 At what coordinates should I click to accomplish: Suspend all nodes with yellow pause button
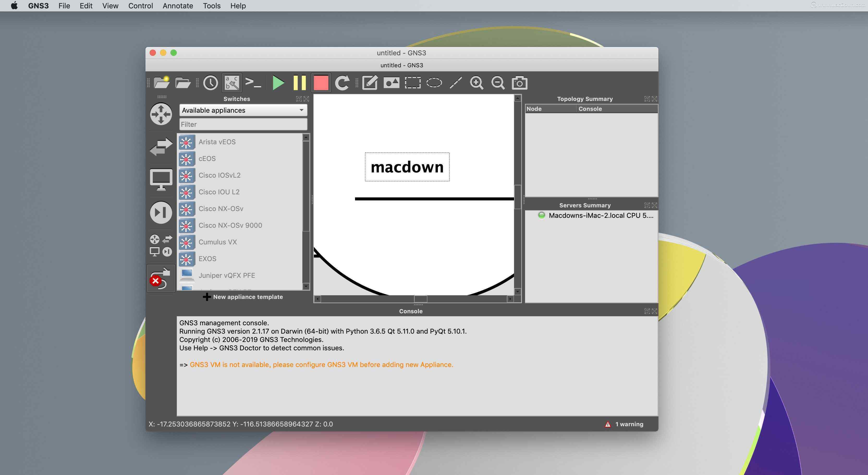point(299,83)
